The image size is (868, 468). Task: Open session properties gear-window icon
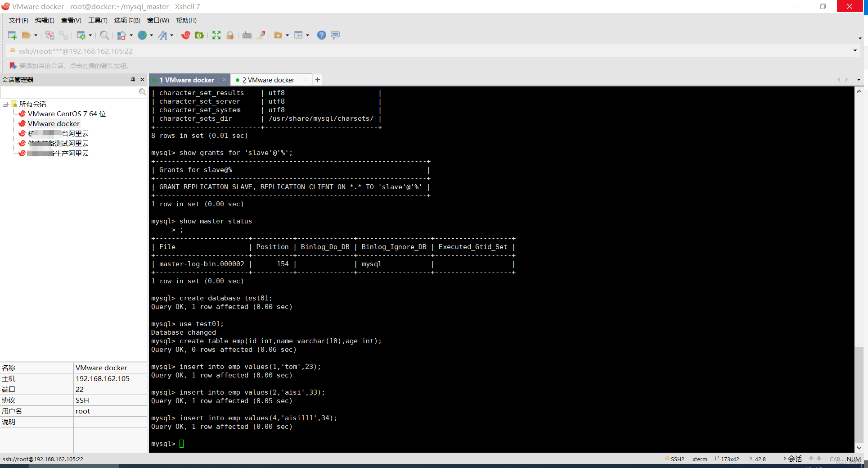[81, 35]
